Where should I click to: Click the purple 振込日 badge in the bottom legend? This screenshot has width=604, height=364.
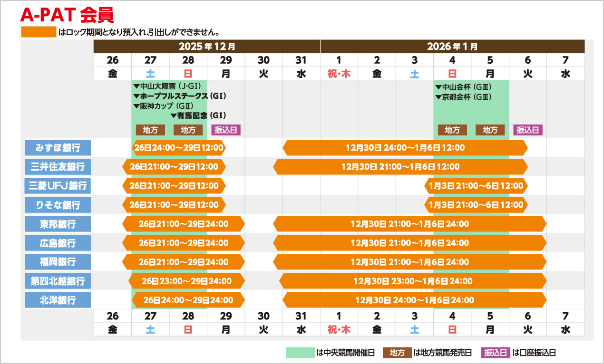496,353
